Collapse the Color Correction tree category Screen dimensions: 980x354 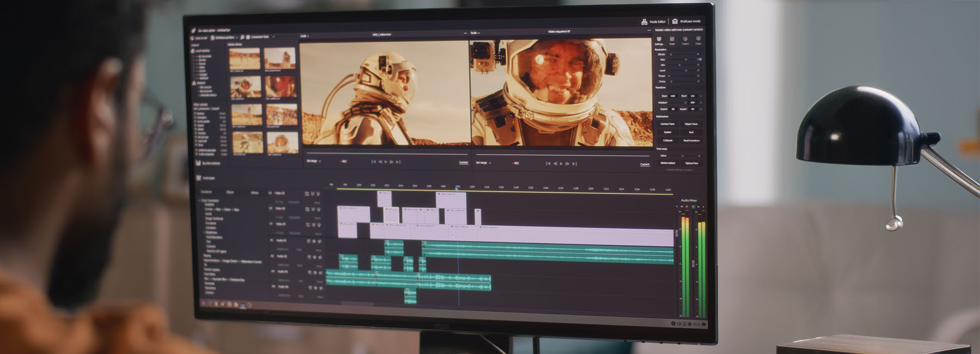[x=199, y=200]
